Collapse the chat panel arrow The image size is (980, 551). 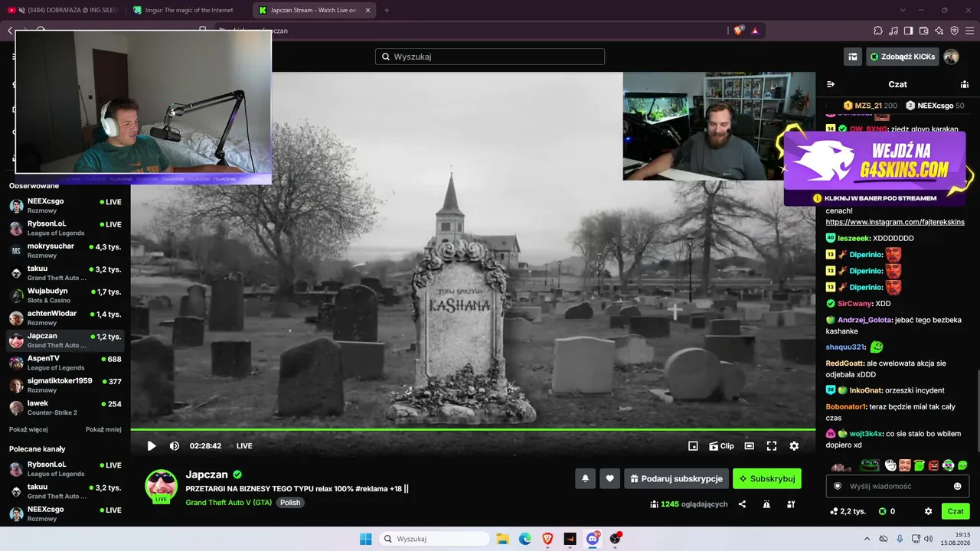pyautogui.click(x=831, y=84)
